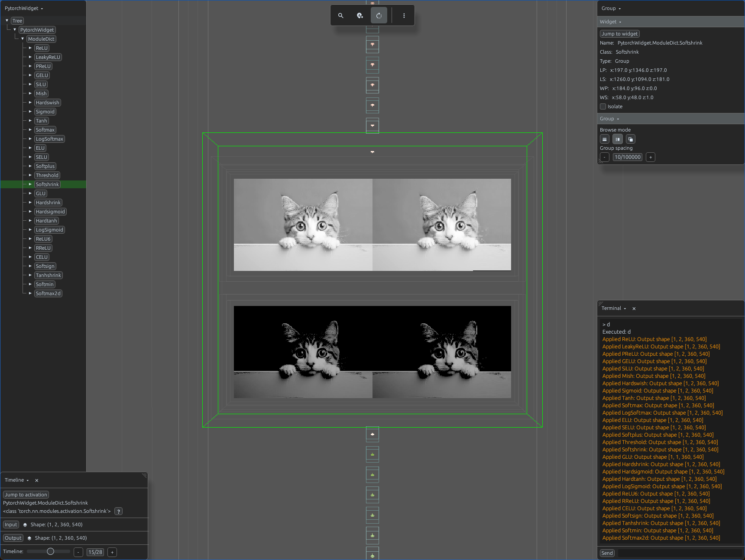Click the magnifier search icon in floating toolbar
Screen dimensions: 745x560
[x=341, y=16]
